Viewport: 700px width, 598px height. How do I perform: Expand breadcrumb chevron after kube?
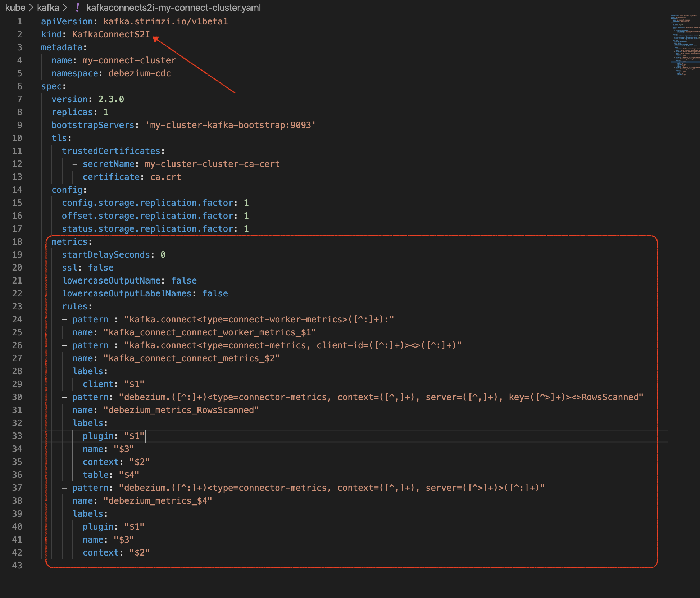click(x=31, y=8)
